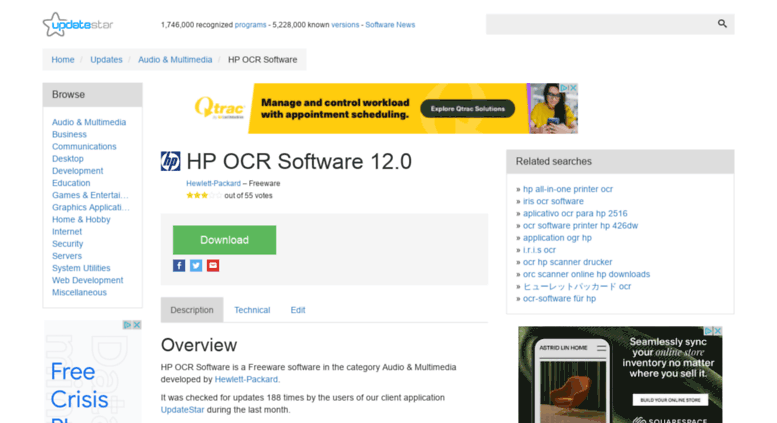Open the programs link in header
The image size is (777, 423).
point(250,25)
